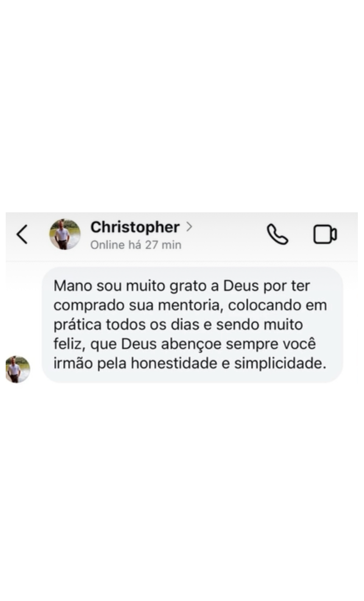Tap the line starting "feliz, que Deus"
The height and width of the screenshot is (601, 364).
185,344
